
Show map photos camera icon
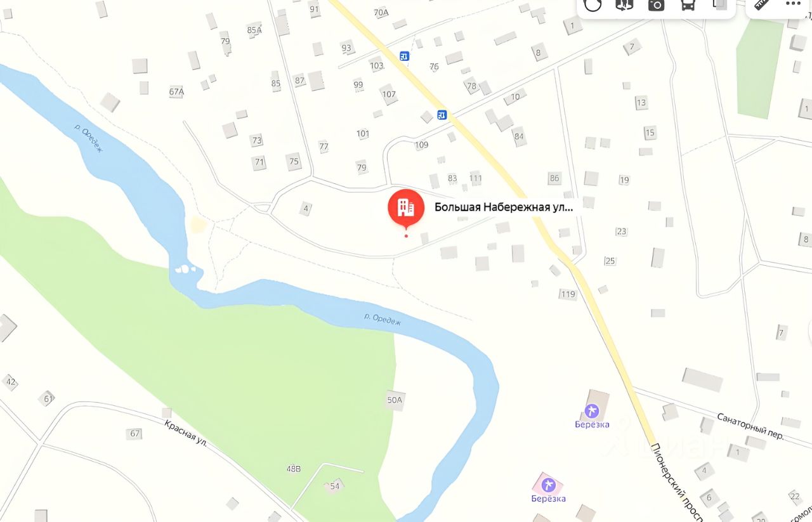click(x=656, y=4)
